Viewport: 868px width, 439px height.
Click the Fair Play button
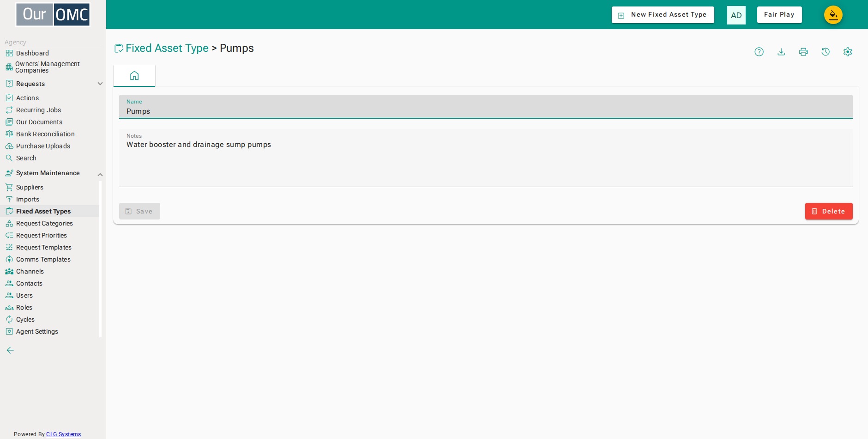coord(779,15)
